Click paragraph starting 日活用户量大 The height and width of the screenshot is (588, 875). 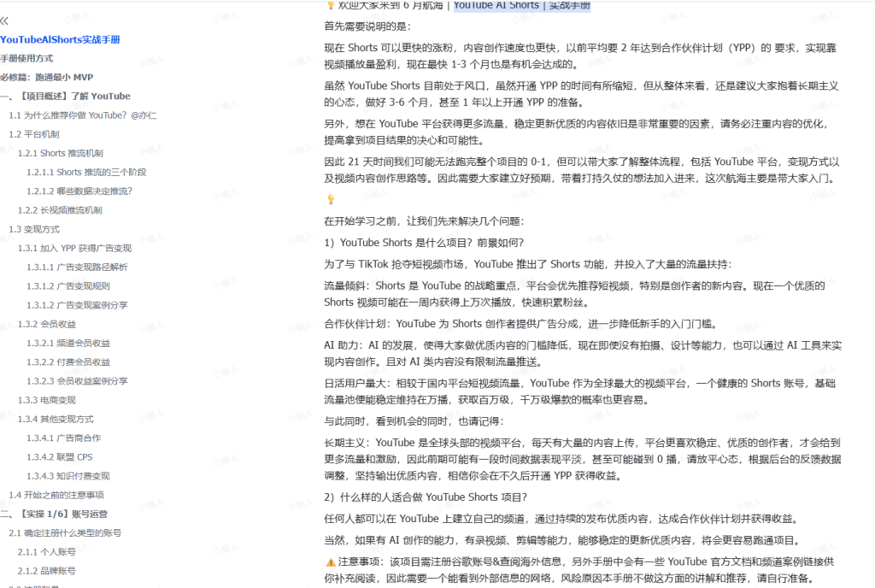coord(580,391)
